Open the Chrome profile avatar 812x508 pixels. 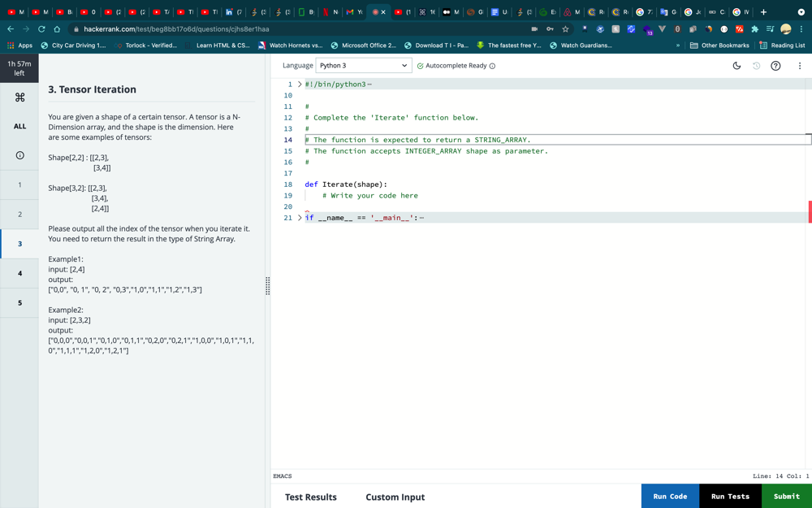(x=785, y=29)
